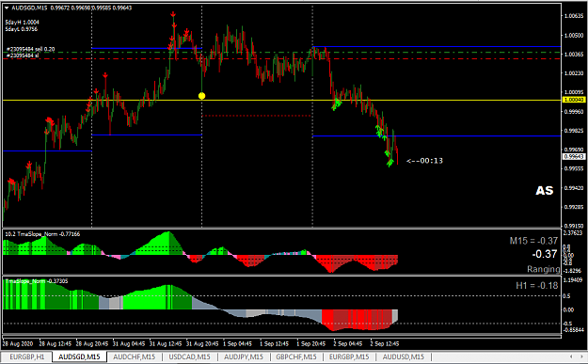Open the AUDUSD,M15 chart tab
Viewport: 588px width, 364px height.
404,356
